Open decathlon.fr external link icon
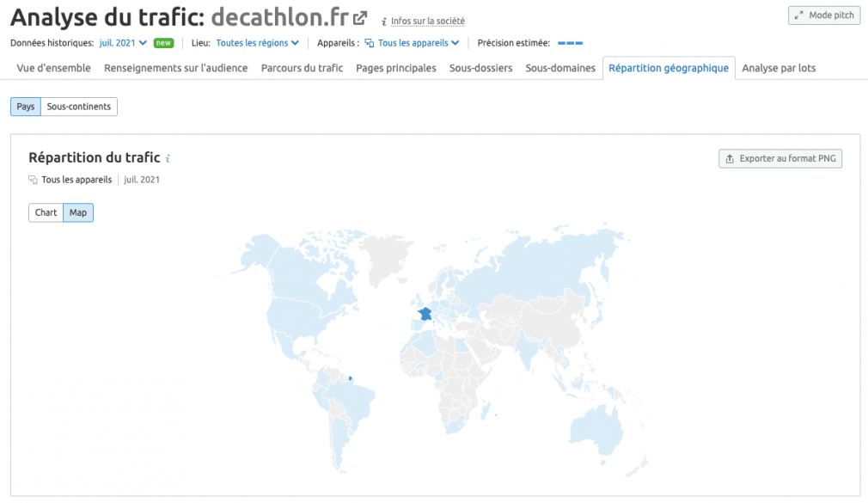868x503 pixels. pos(360,18)
